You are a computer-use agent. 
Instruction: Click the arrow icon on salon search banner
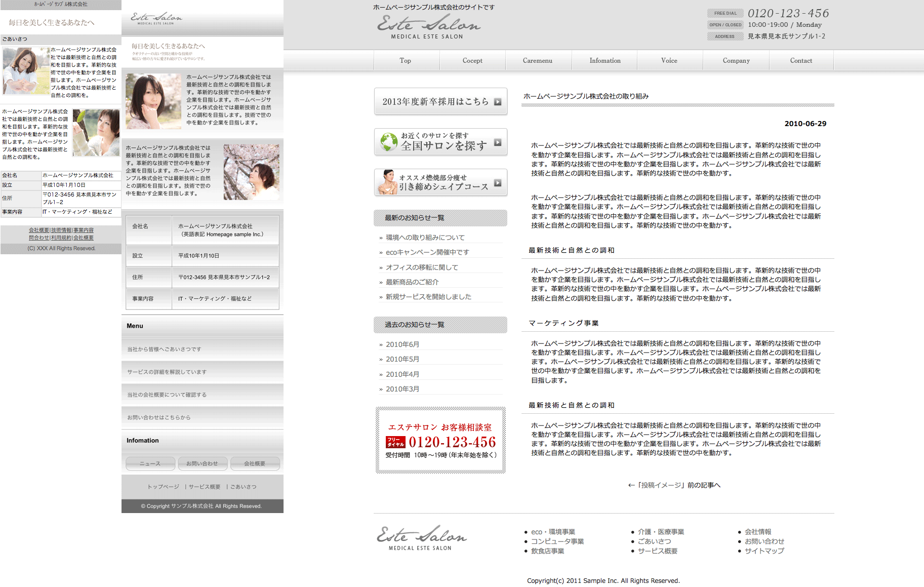[498, 142]
